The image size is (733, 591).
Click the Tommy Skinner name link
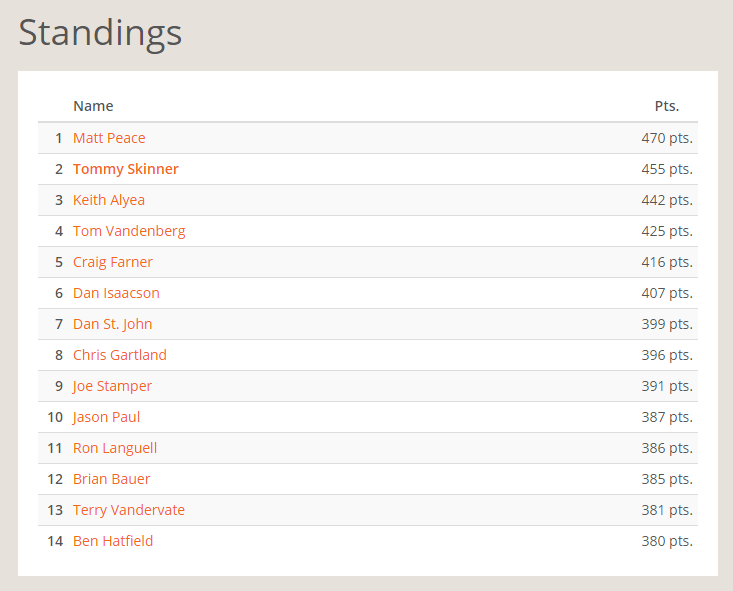(126, 169)
